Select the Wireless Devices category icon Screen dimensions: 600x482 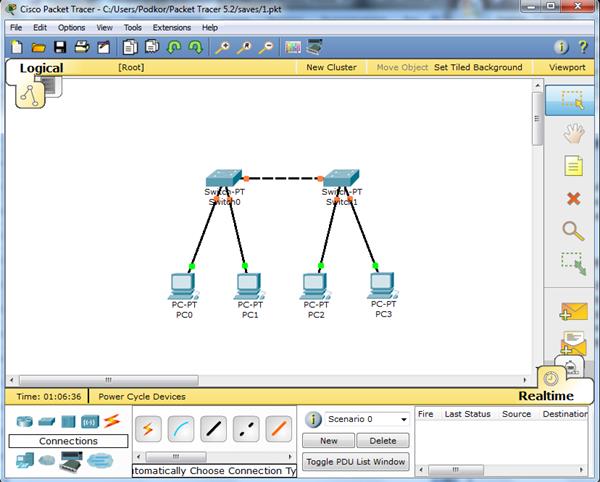[x=90, y=422]
